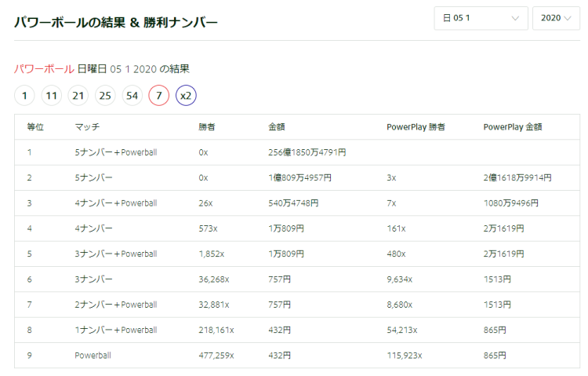Click the red Powerball number 7
The height and width of the screenshot is (376, 588).
coord(159,96)
